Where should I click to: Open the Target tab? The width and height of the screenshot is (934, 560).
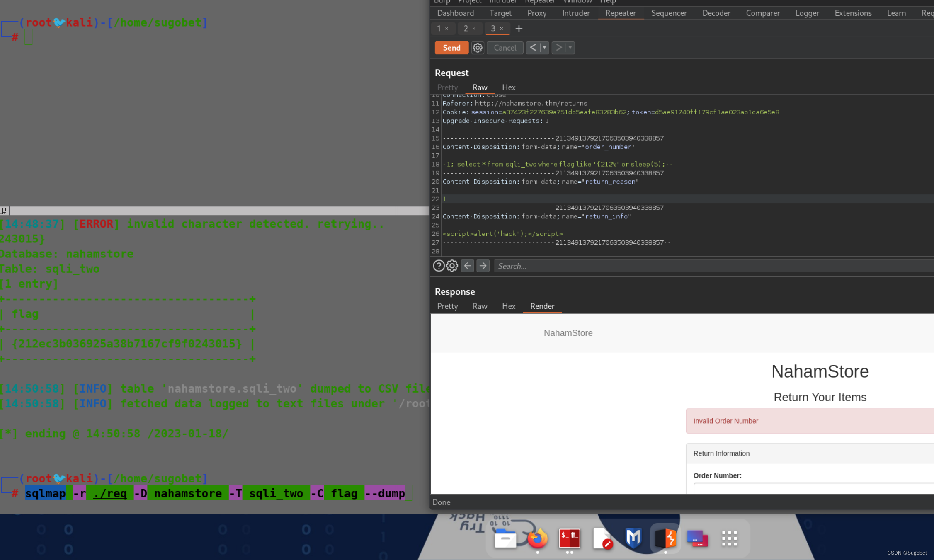500,13
